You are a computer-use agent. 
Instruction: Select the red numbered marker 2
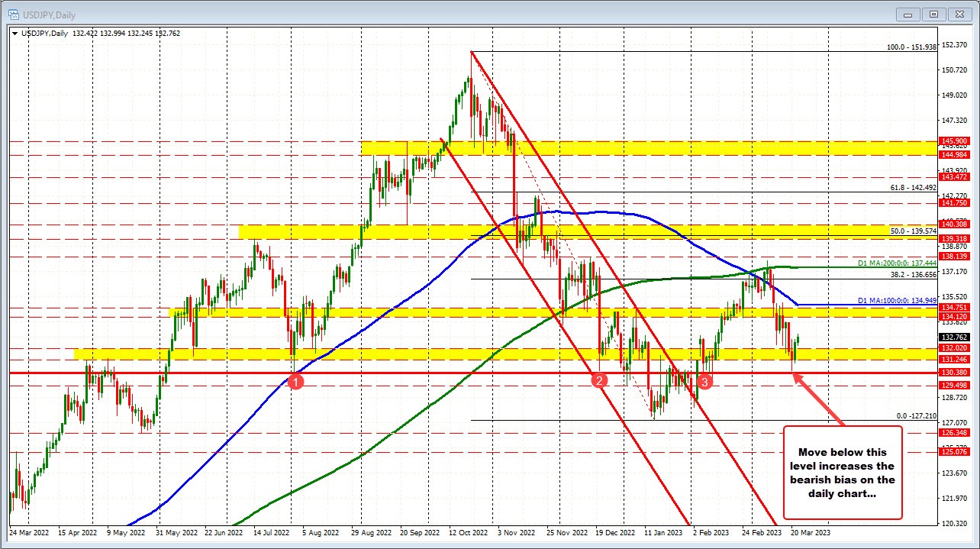(x=598, y=381)
